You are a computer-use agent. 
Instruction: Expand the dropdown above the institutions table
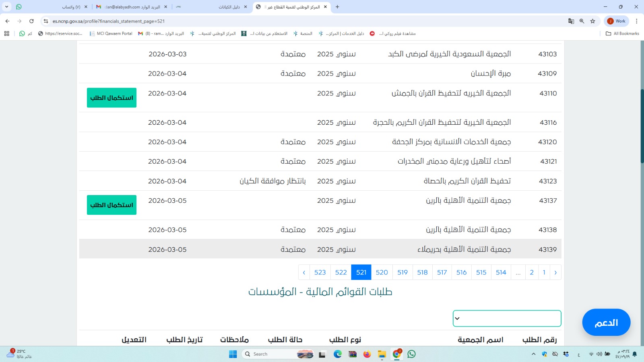507,319
